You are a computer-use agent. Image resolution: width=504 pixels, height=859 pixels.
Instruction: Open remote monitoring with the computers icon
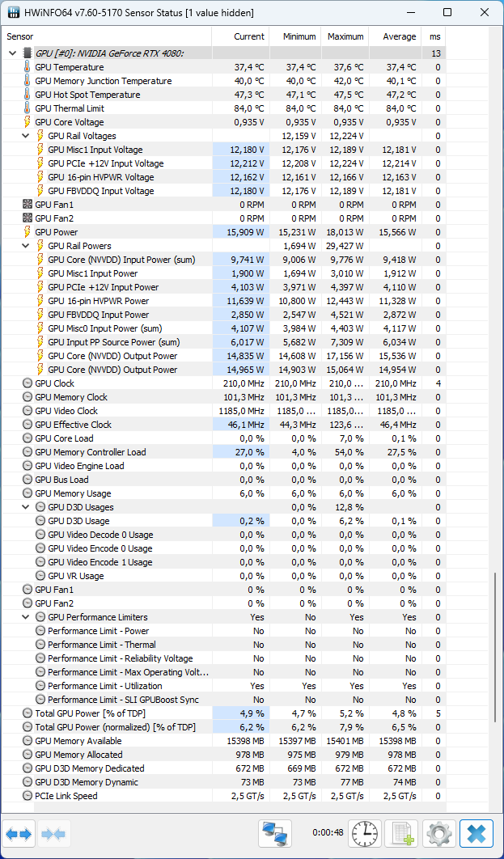pyautogui.click(x=275, y=833)
